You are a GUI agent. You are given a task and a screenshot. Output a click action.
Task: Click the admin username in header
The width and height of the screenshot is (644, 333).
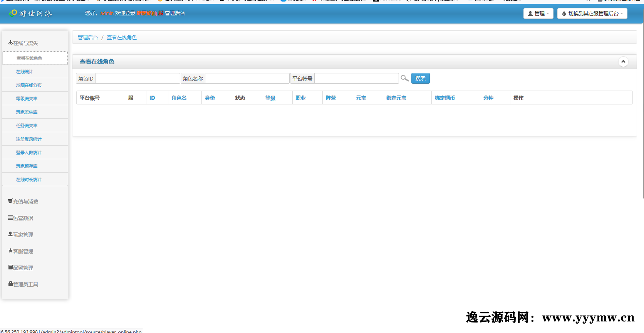[x=107, y=13]
